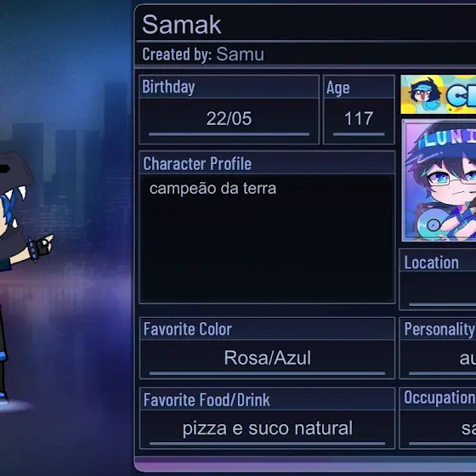Edit the Character Profile text box
The width and height of the screenshot is (476, 476).
pos(267,238)
